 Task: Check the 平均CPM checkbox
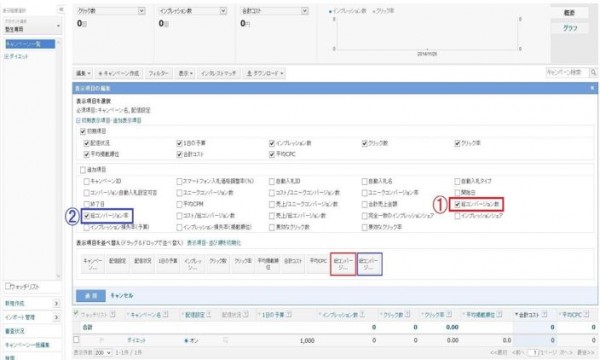point(179,204)
